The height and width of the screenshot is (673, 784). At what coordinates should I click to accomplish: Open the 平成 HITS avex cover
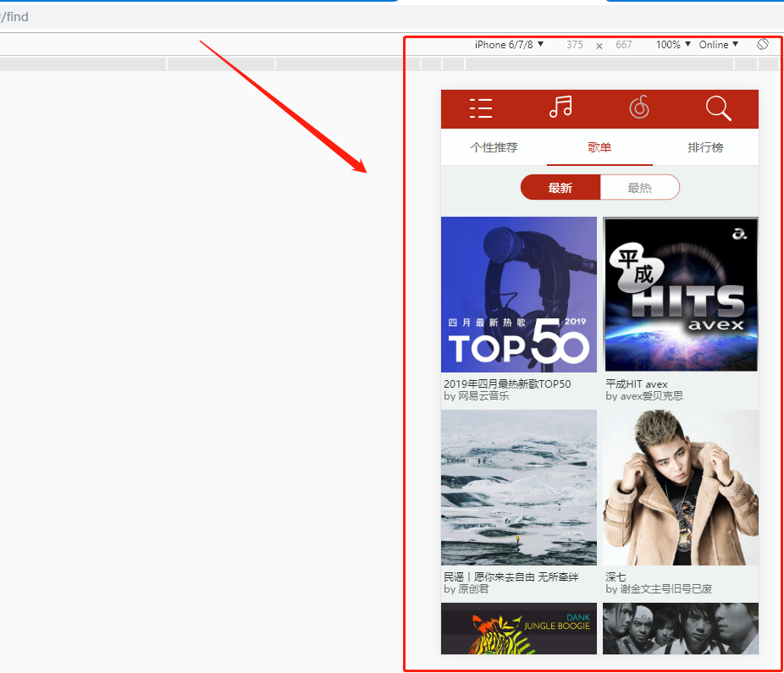click(681, 295)
